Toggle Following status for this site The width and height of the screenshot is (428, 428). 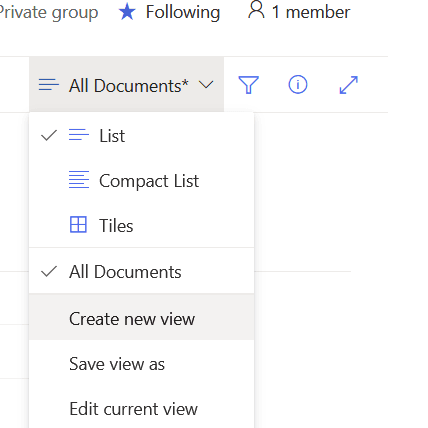point(169,12)
